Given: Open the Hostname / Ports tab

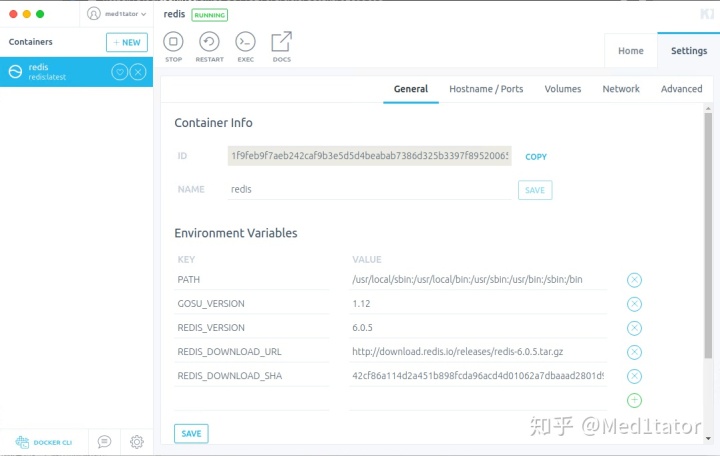Looking at the screenshot, I should coord(486,89).
